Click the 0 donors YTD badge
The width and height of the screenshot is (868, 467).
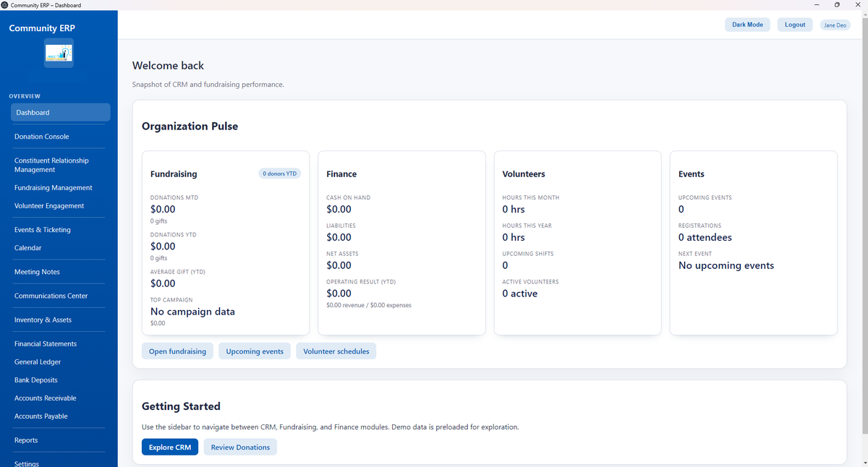280,173
